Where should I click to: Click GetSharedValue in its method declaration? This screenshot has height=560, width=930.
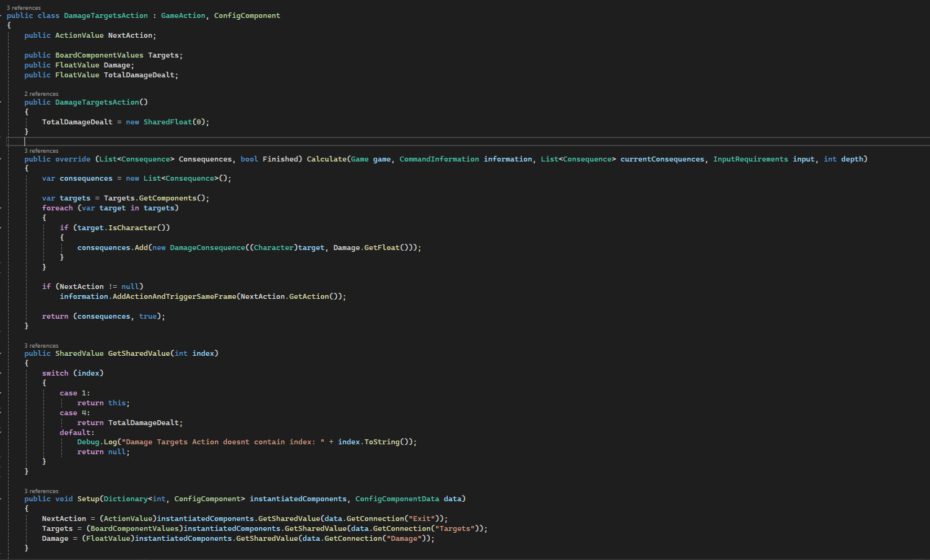tap(139, 353)
